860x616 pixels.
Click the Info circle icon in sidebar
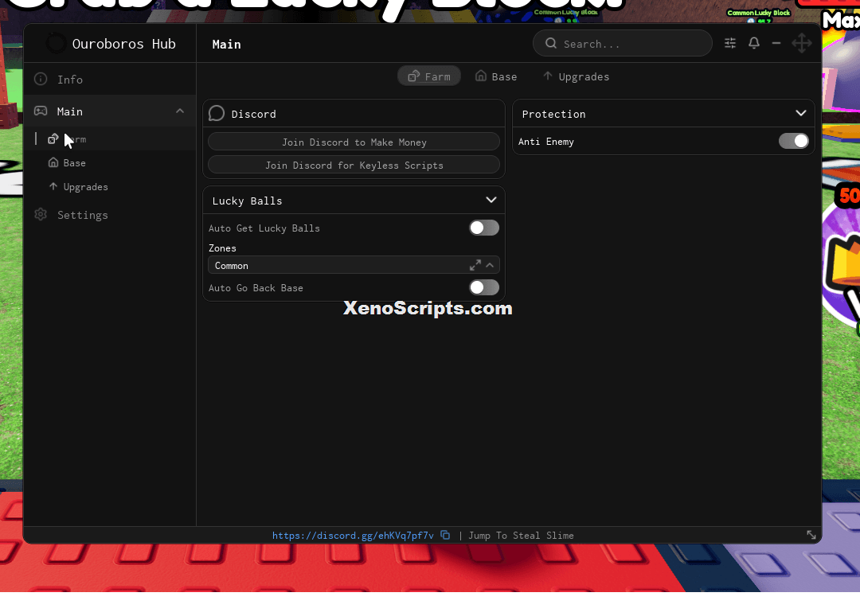41,79
